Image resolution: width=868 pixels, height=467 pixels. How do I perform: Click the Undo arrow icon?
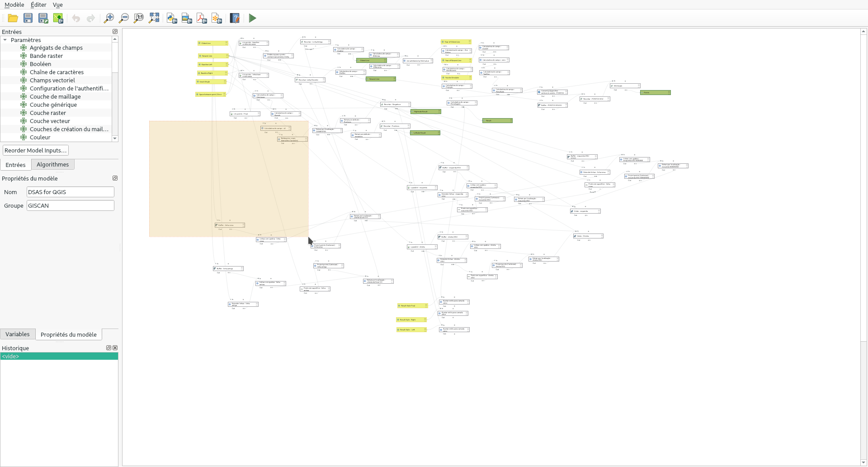[76, 18]
